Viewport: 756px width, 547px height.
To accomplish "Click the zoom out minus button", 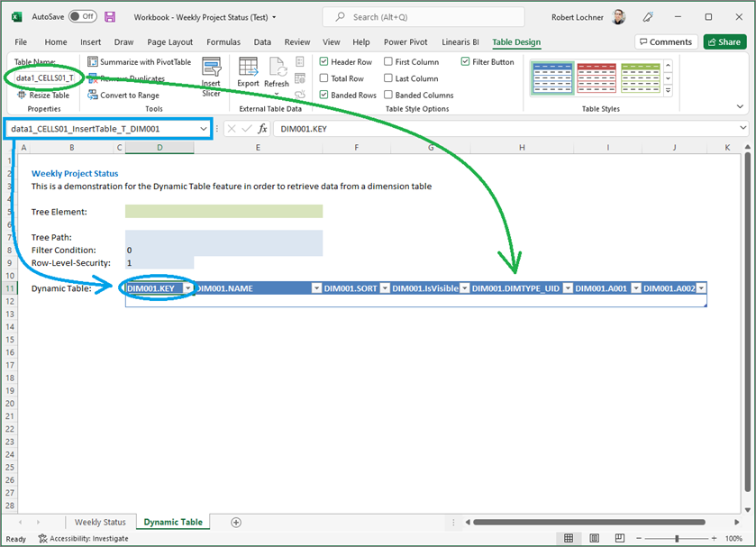I will click(639, 538).
